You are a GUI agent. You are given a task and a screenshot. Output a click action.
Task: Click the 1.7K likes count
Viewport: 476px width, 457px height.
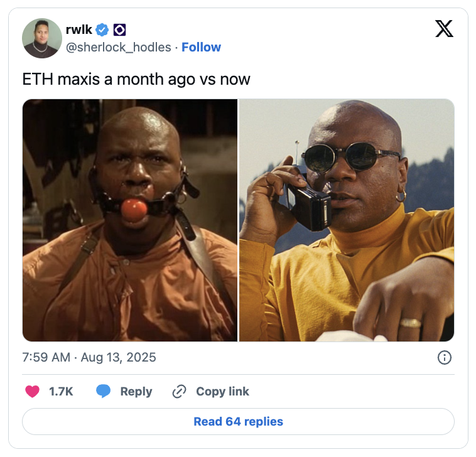click(x=61, y=392)
